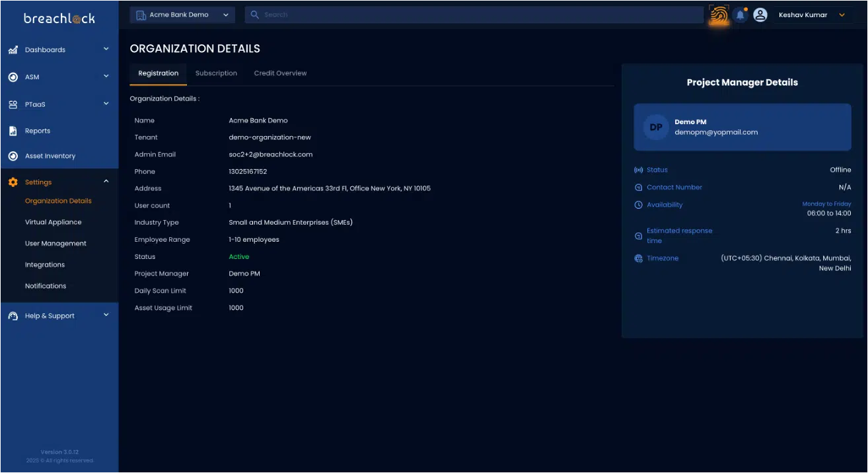Click the Small and Medium Enterprises value

291,223
